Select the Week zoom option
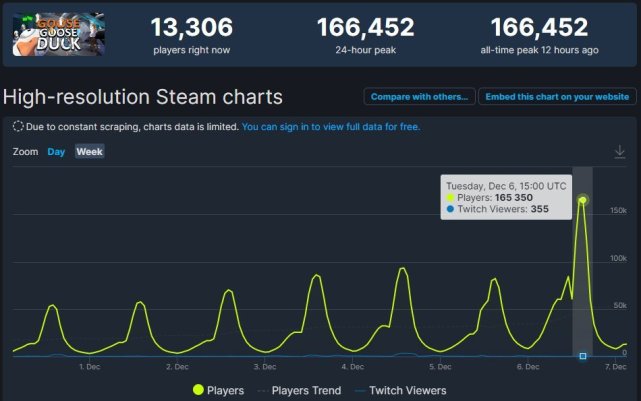This screenshot has height=401, width=641. (x=90, y=152)
